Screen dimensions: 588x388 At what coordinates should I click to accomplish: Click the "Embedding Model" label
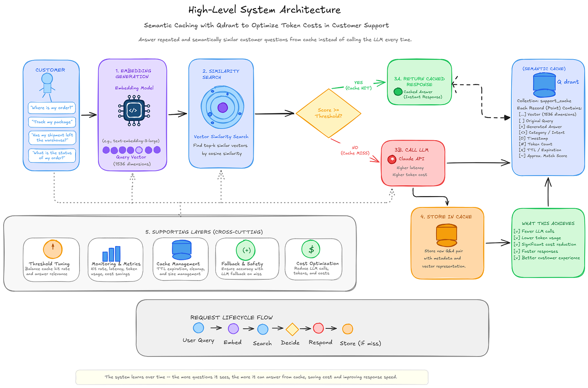(134, 88)
